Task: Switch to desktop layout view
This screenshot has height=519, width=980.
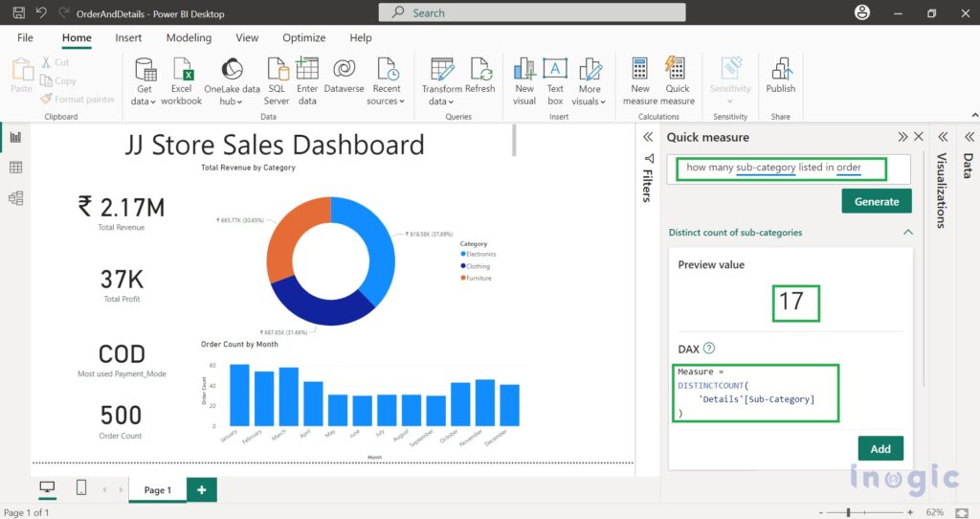Action: [x=46, y=488]
